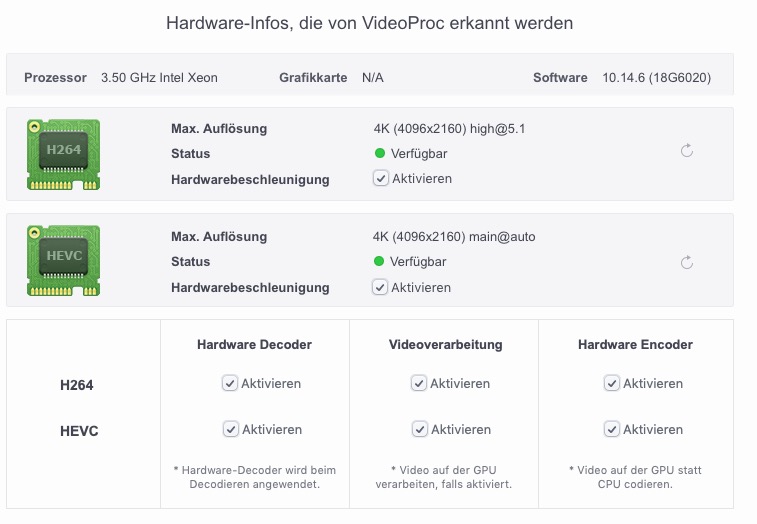Click the Hardware Encoder column header

[635, 344]
